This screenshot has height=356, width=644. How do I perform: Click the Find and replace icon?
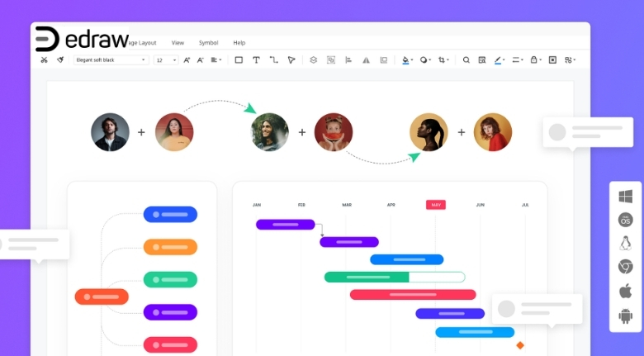click(x=482, y=60)
